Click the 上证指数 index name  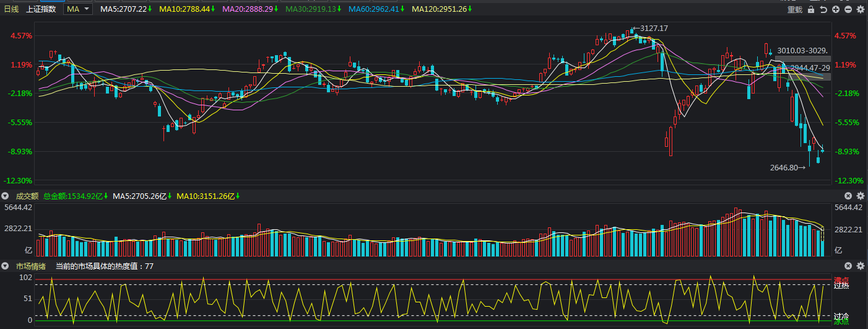coord(41,9)
